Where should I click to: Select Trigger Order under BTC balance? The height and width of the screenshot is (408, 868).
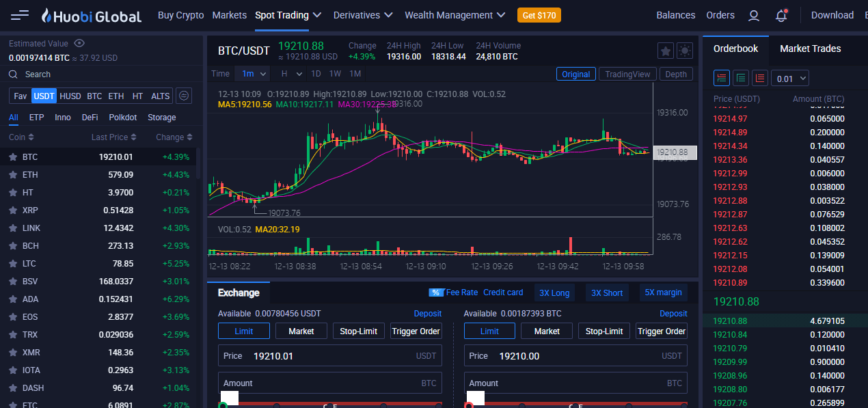click(x=662, y=331)
